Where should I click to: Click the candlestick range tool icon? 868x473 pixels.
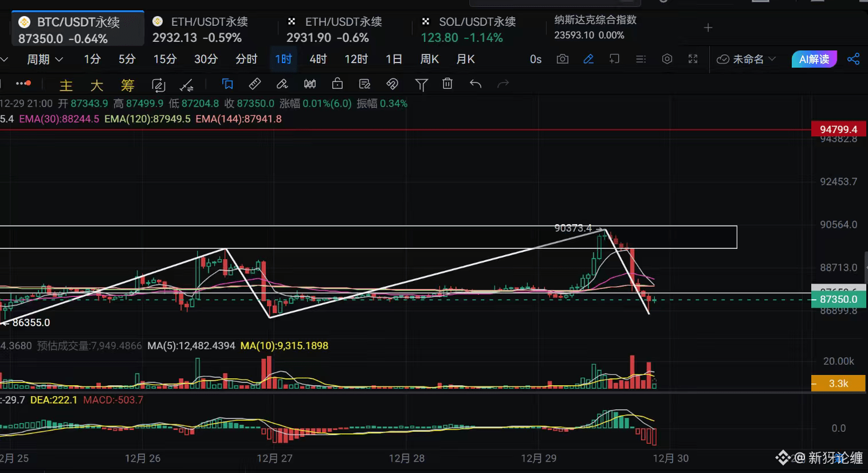coord(310,84)
